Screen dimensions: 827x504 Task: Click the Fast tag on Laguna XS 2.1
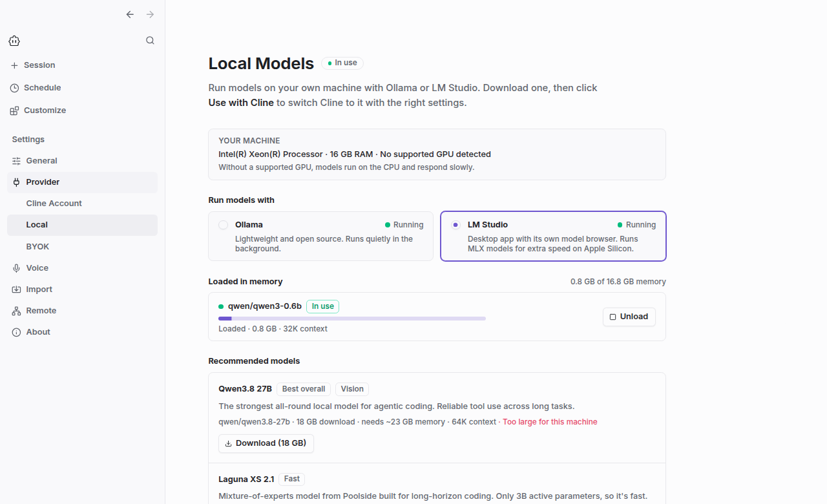point(292,479)
